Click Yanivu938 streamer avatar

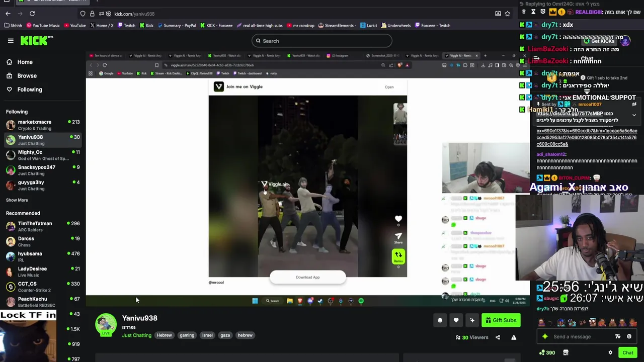tap(106, 324)
